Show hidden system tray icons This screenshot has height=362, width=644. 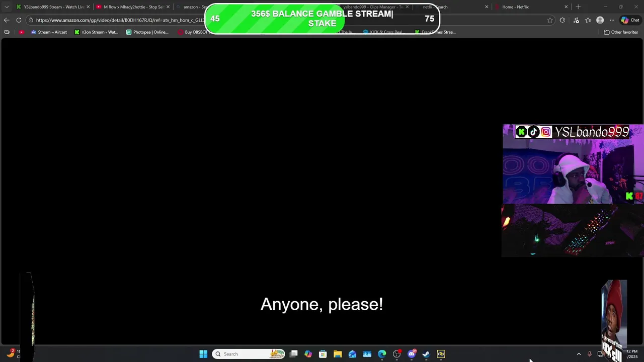tap(579, 354)
